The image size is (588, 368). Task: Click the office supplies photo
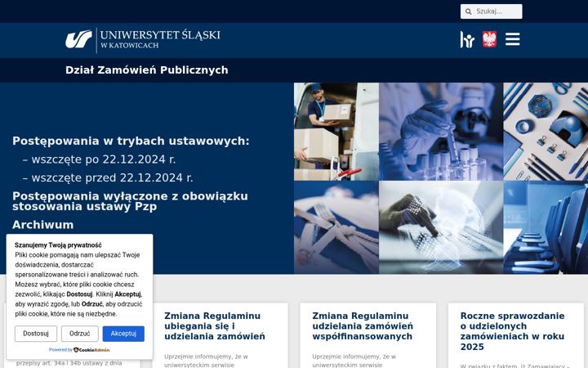click(x=546, y=132)
